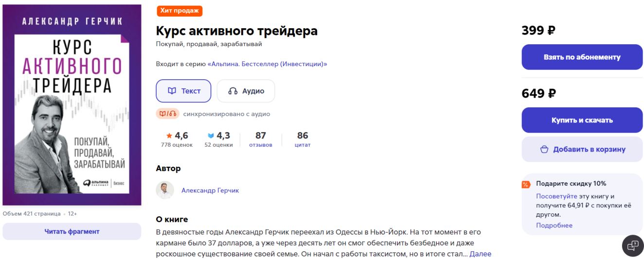
Task: Open author link Александр Герчик
Action: (x=210, y=190)
